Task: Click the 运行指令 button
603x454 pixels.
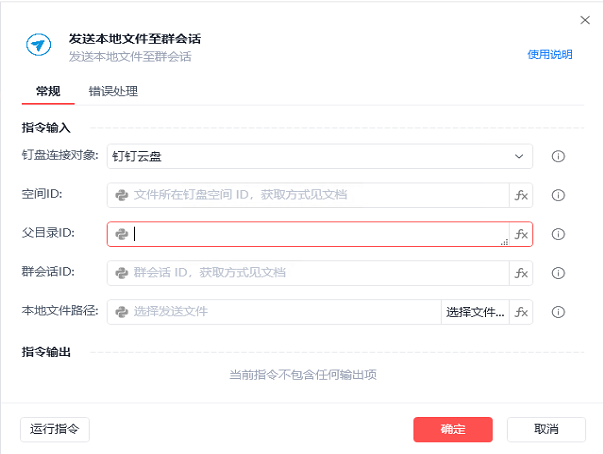Action: 55,429
